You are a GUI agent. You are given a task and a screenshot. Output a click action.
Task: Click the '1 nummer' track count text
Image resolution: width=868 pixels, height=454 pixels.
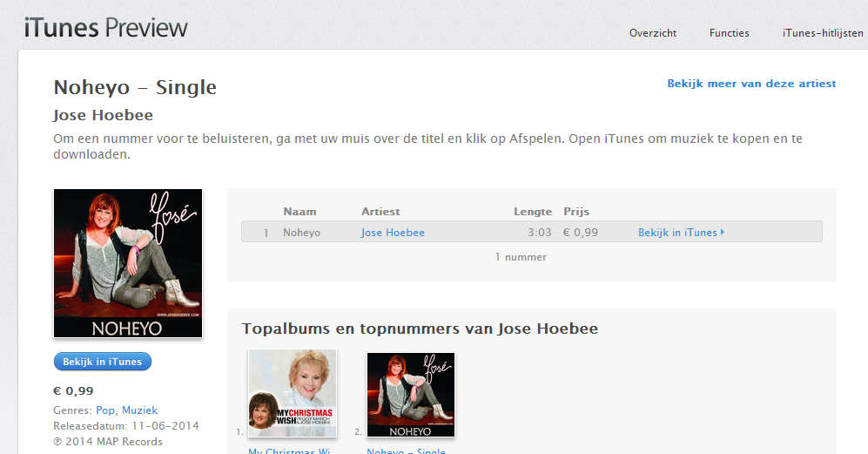[521, 257]
